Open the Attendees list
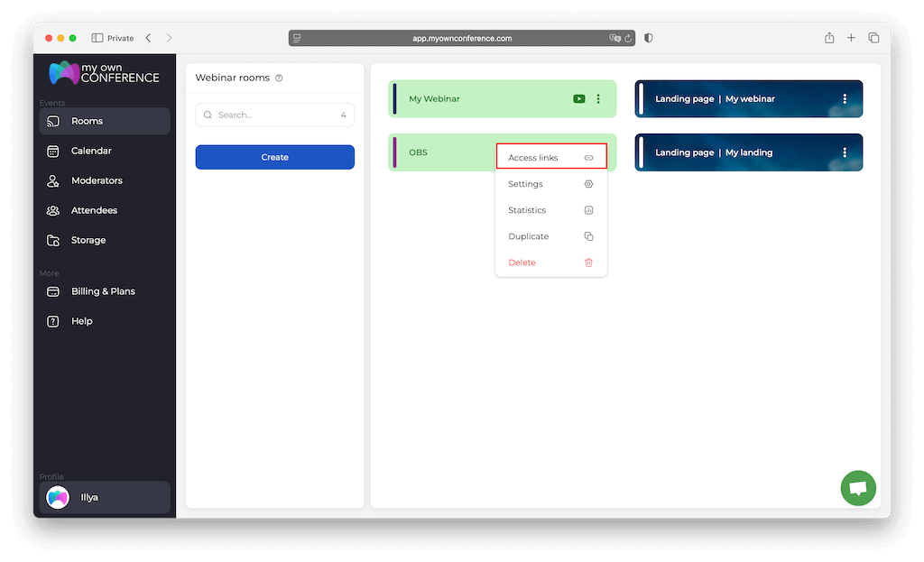This screenshot has height=562, width=924. click(x=105, y=210)
